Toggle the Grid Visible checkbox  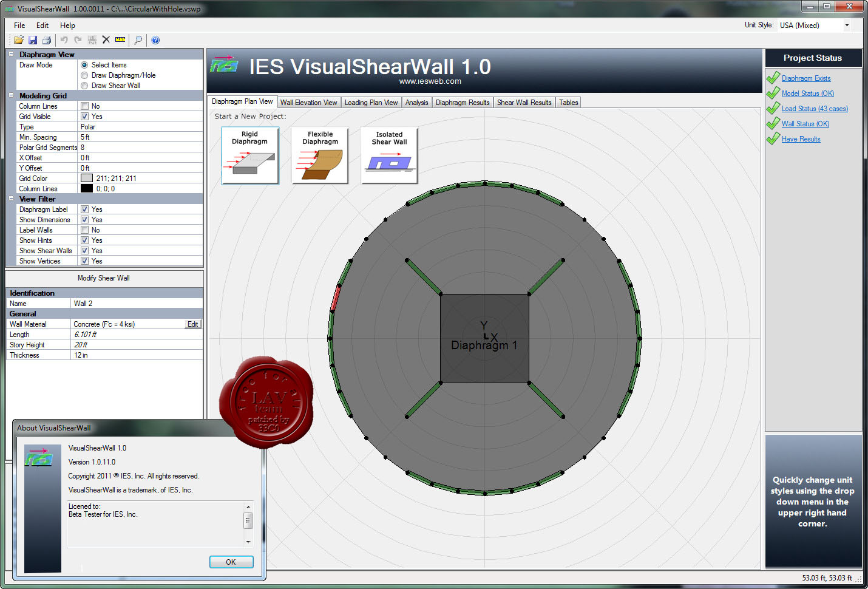coord(84,117)
